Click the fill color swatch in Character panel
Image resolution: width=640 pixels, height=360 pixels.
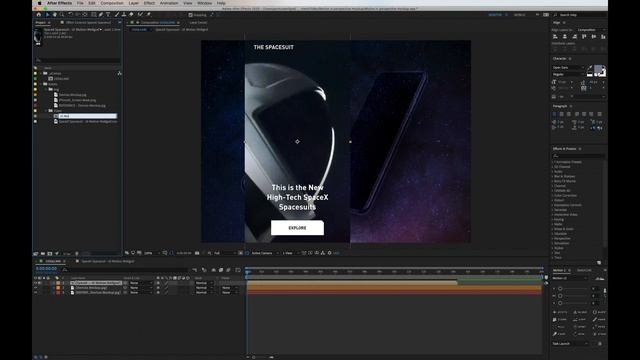(598, 69)
